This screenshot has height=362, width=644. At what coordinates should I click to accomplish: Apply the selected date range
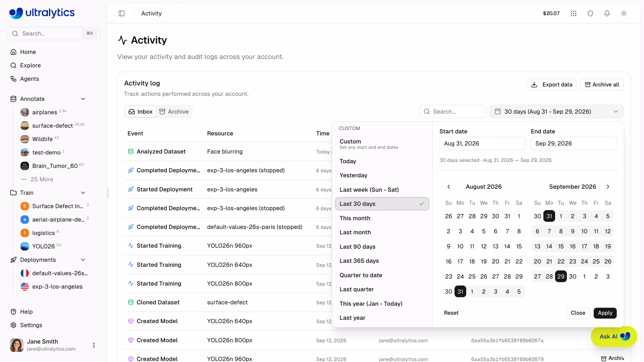pyautogui.click(x=605, y=313)
